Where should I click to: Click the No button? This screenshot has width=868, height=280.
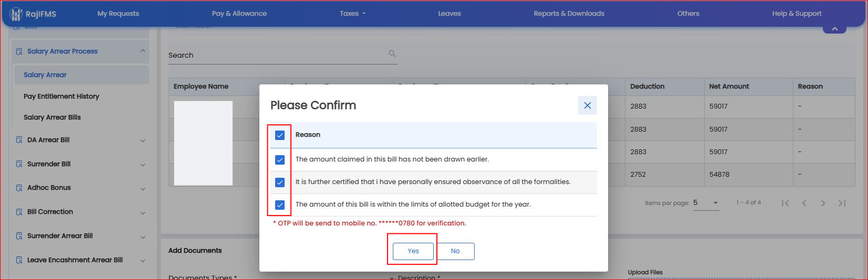point(455,251)
